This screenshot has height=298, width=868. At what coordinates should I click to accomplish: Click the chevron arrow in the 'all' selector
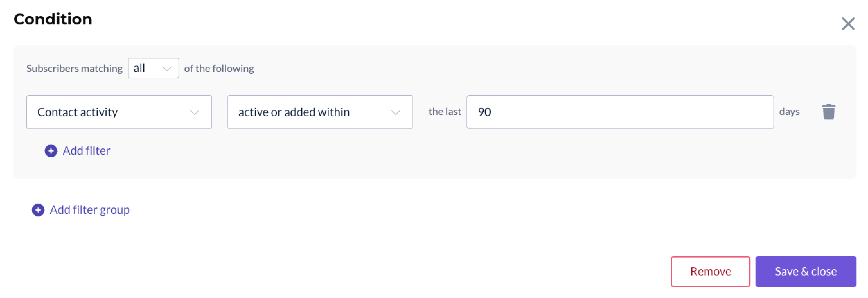tap(167, 69)
